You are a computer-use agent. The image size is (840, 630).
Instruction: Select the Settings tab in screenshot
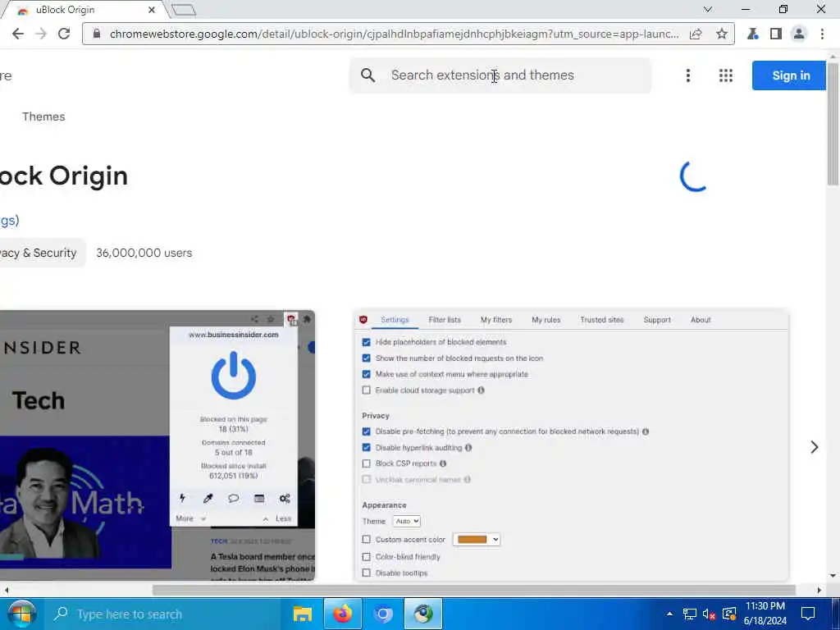coord(395,320)
